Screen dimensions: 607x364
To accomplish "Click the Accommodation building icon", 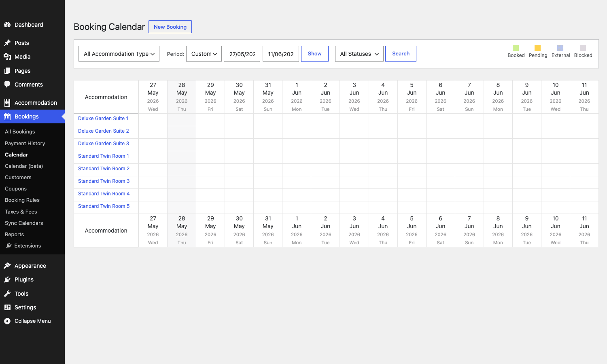I will coord(7,103).
